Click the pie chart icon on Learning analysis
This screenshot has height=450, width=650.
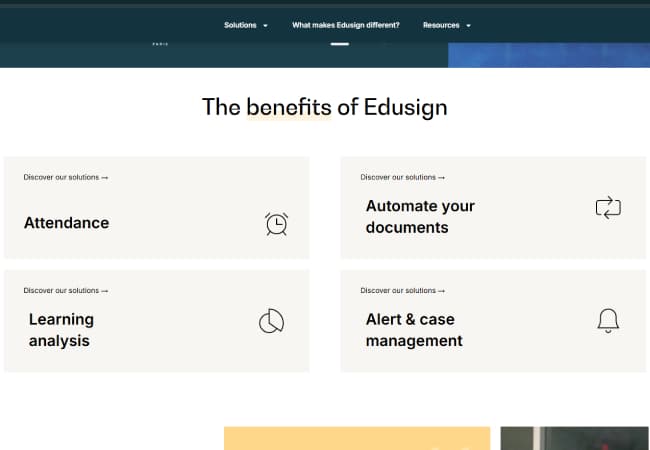tap(271, 321)
